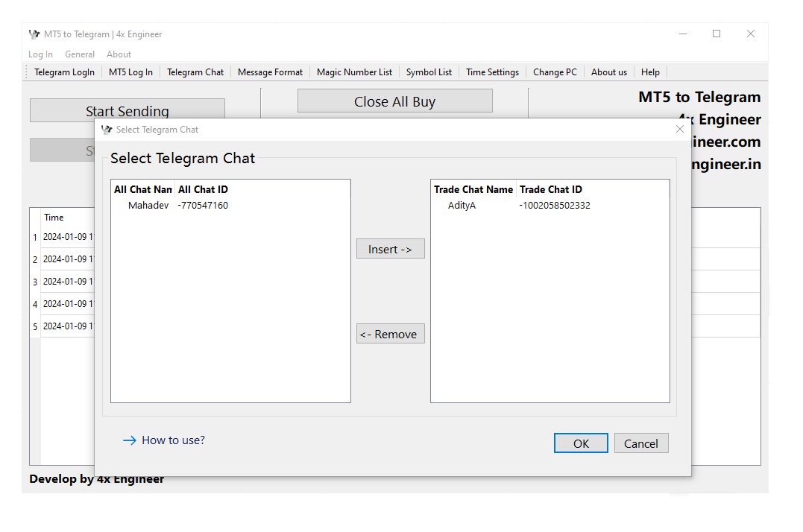Click the Trade Chat Name column header

pyautogui.click(x=473, y=190)
